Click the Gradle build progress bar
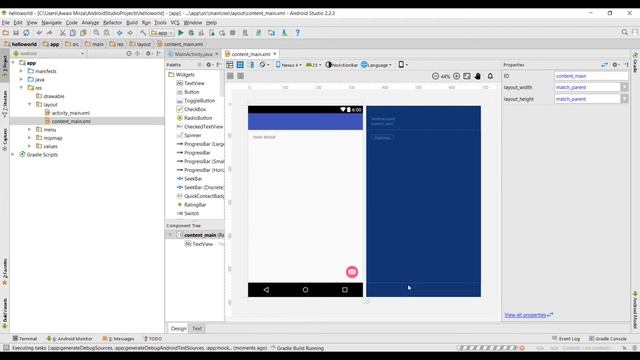 [x=487, y=348]
